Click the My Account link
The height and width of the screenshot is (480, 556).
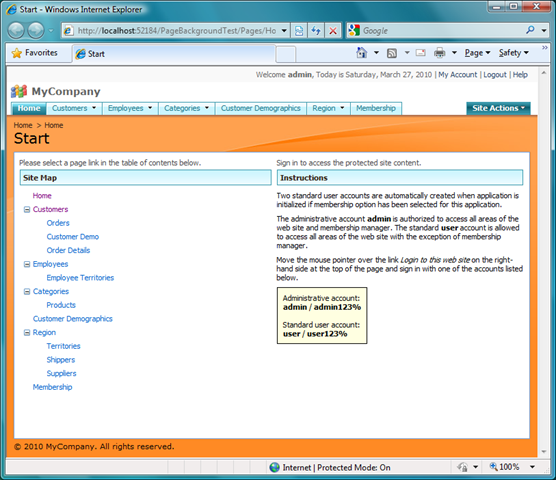(457, 75)
